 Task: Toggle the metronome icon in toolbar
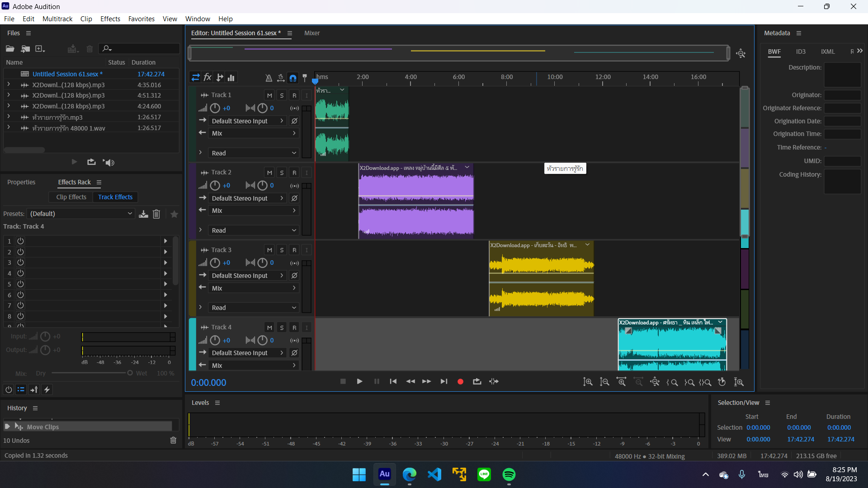pos(269,78)
